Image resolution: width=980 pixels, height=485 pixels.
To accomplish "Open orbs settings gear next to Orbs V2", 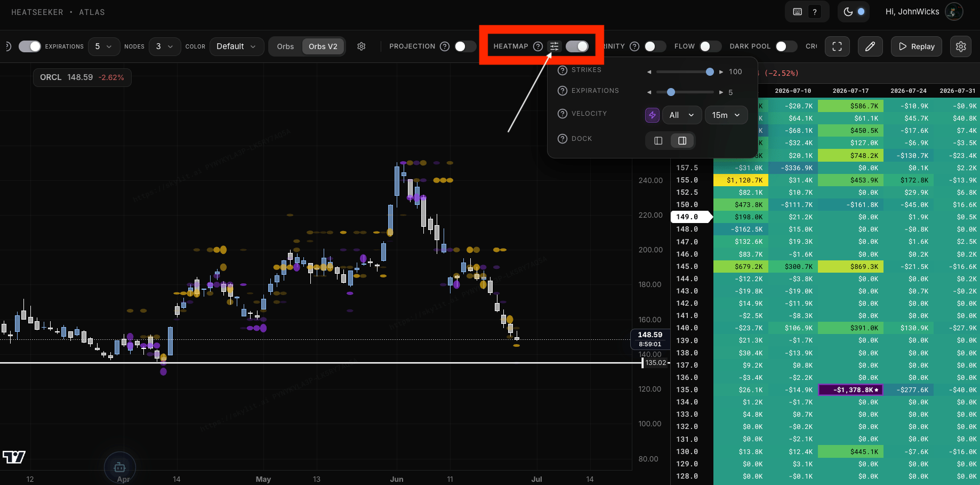I will point(362,46).
